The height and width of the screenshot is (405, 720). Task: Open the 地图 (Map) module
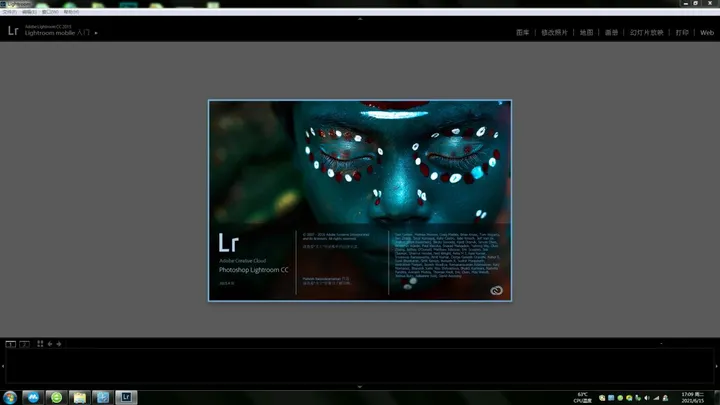(586, 33)
